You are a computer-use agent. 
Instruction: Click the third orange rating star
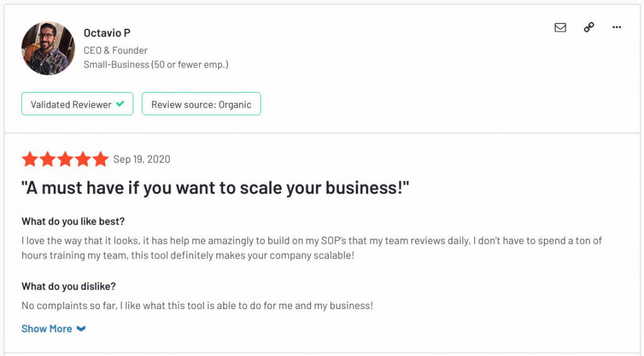coord(65,159)
